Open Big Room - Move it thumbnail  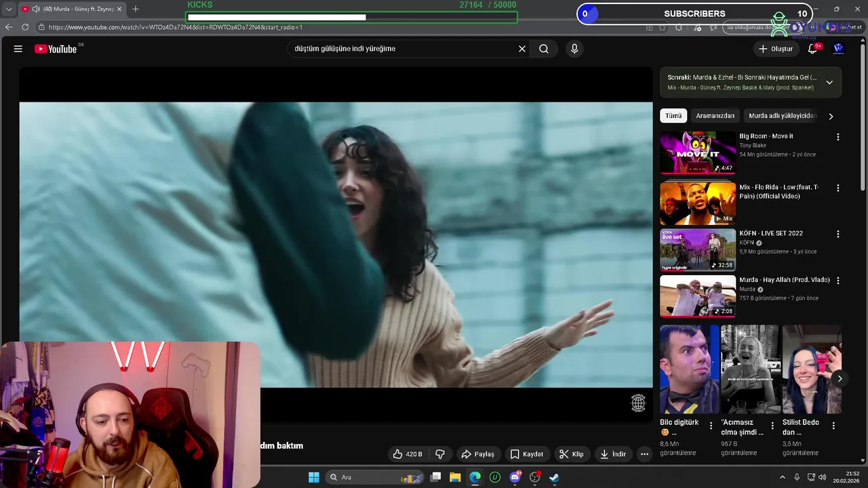pos(698,152)
